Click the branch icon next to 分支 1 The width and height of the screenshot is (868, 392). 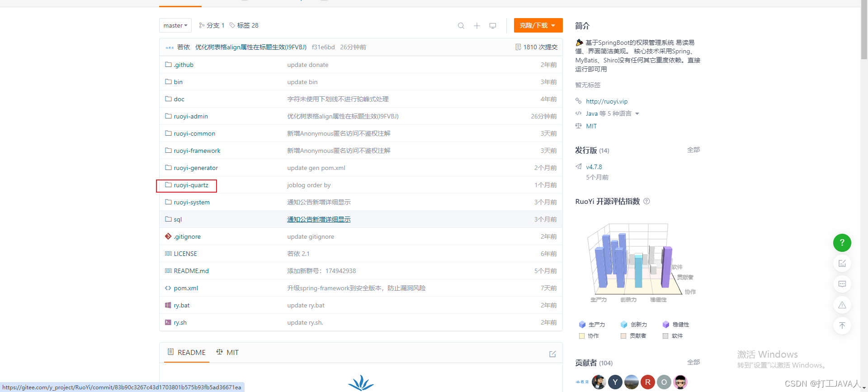202,25
